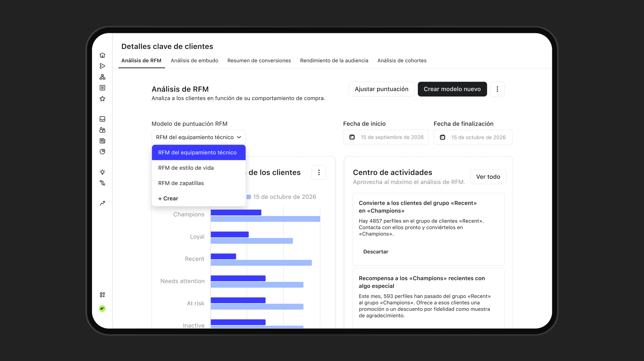Image resolution: width=644 pixels, height=361 pixels.
Task: Open the connected-nodes integrations icon
Action: click(x=102, y=183)
